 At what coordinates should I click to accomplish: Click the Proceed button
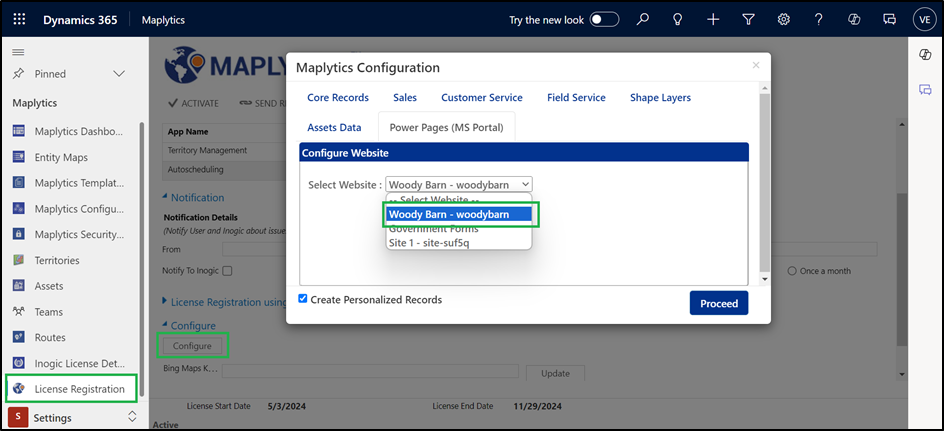click(718, 303)
